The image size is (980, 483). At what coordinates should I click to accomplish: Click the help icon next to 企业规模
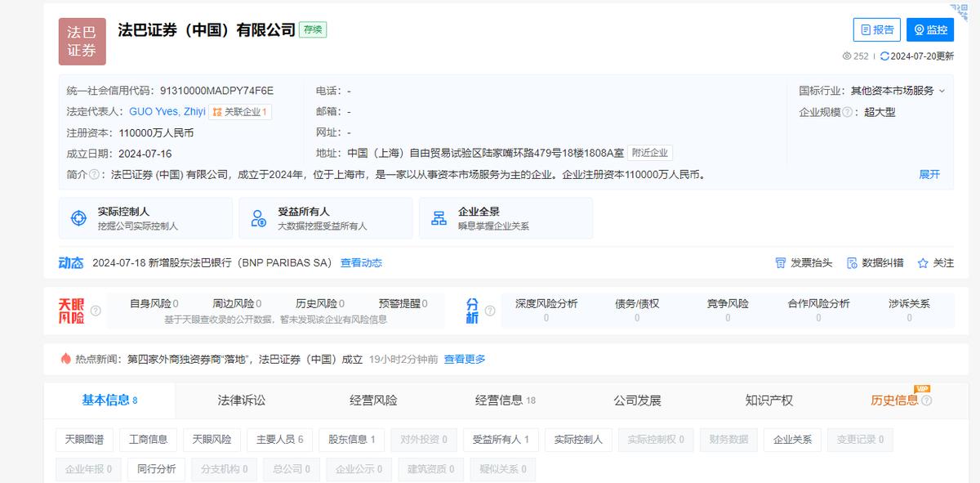[x=847, y=112]
